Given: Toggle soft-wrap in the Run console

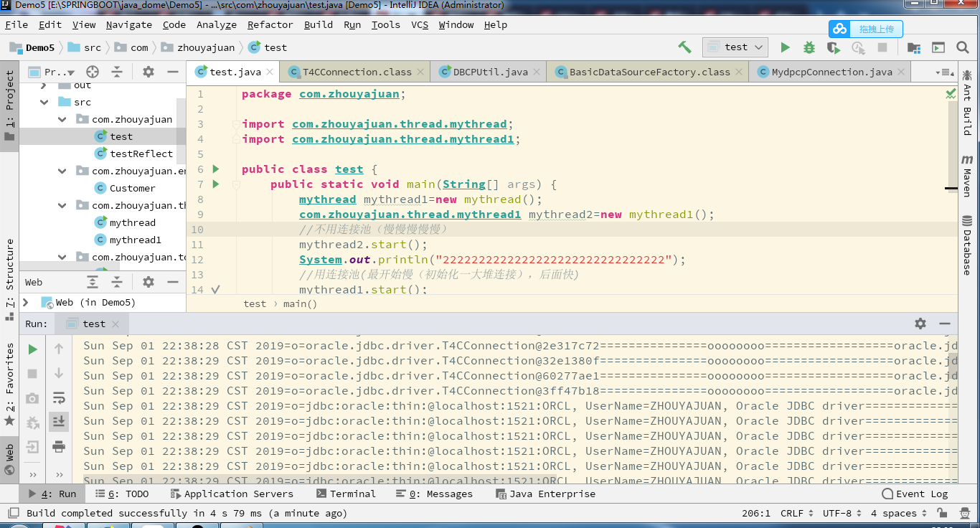Looking at the screenshot, I should tap(59, 397).
